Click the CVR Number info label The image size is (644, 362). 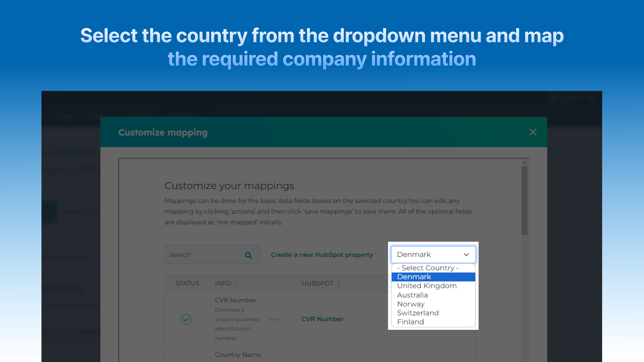235,300
